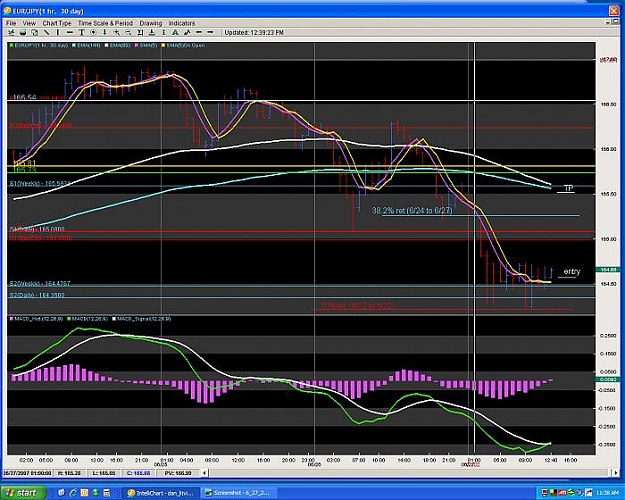This screenshot has width=625, height=500.
Task: Click the bracketed arrow icon after zoom out
Action: tap(140, 32)
